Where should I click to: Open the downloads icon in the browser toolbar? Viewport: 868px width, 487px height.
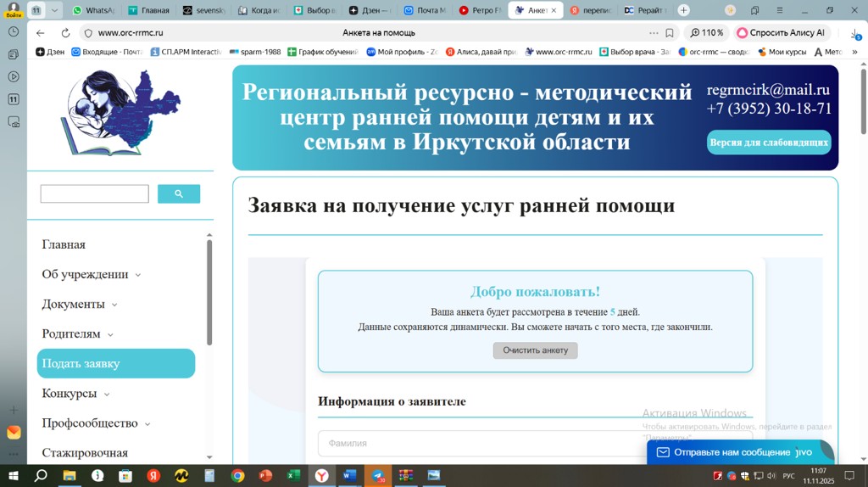854,33
